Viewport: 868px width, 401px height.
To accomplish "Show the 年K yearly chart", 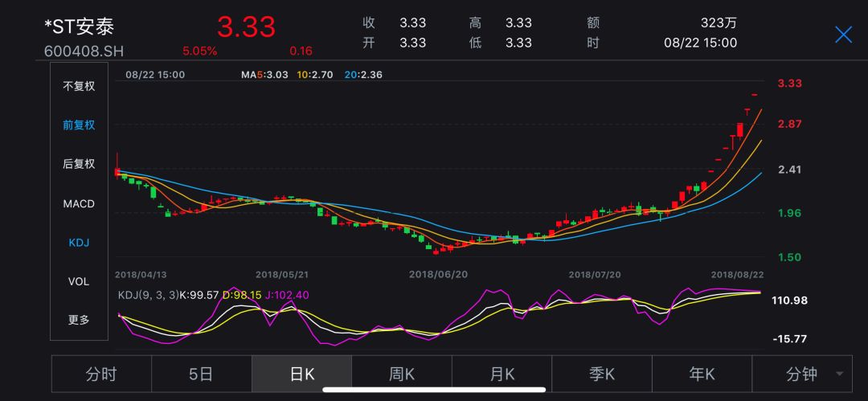I will pos(702,374).
